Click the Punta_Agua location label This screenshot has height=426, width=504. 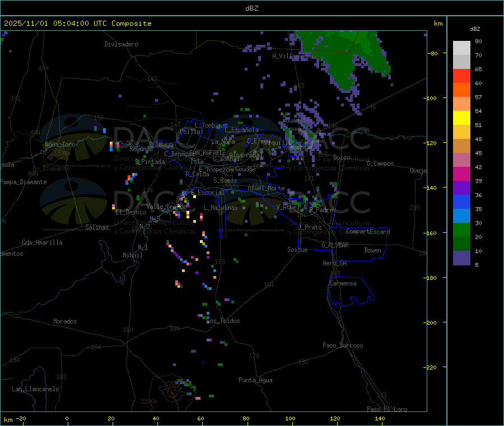pos(255,380)
